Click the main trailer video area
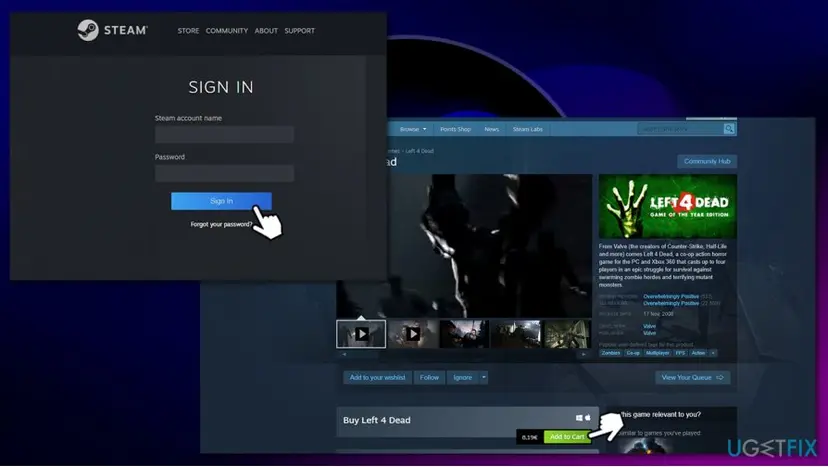The width and height of the screenshot is (828, 467). [464, 246]
